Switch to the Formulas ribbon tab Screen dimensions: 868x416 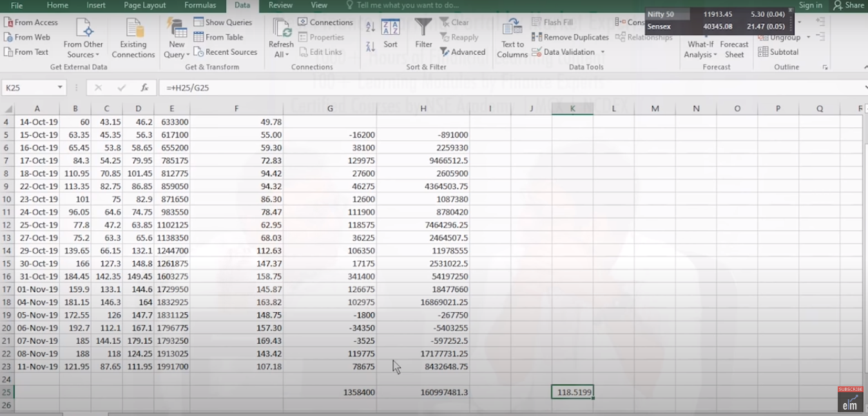[200, 5]
